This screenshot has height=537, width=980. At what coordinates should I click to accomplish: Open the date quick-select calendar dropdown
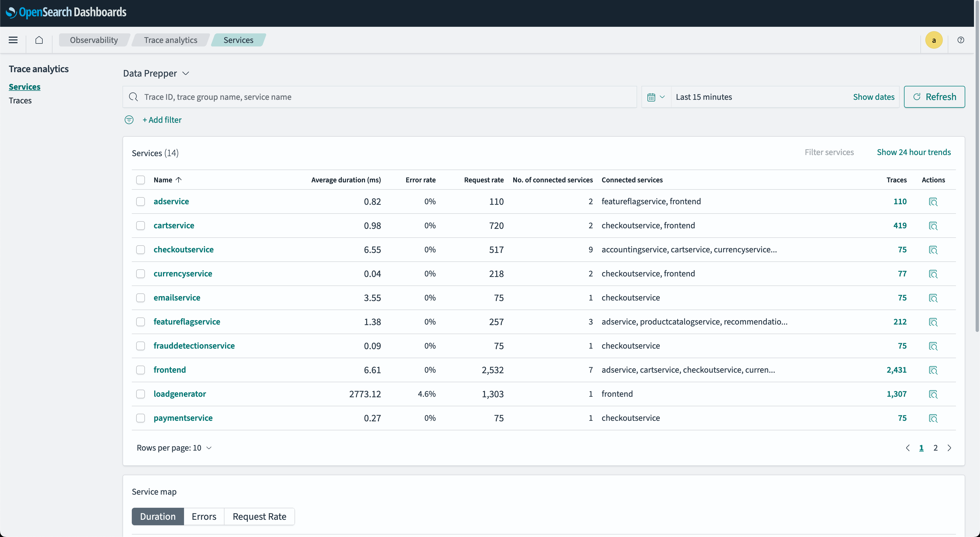[656, 97]
